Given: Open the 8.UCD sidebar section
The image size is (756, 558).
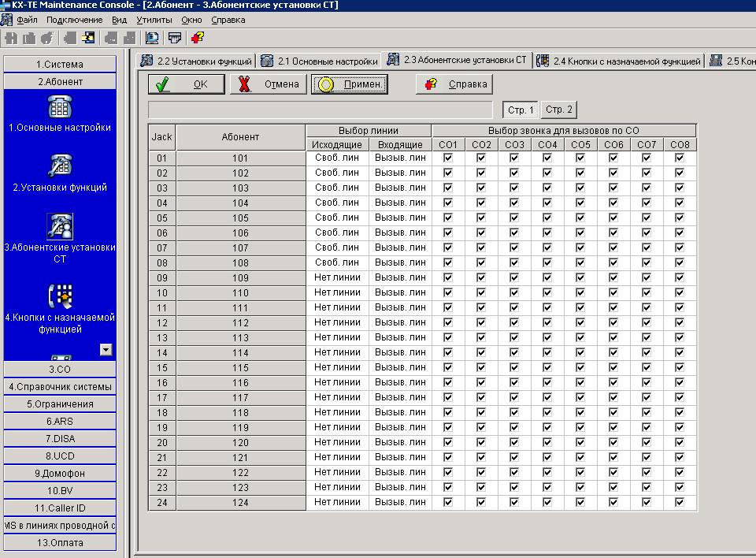Looking at the screenshot, I should point(60,456).
